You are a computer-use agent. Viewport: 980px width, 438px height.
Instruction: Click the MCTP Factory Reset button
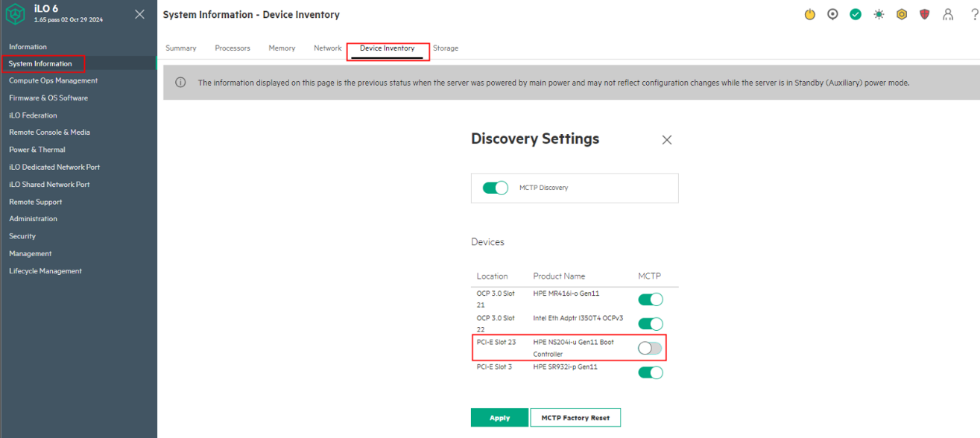[575, 418]
